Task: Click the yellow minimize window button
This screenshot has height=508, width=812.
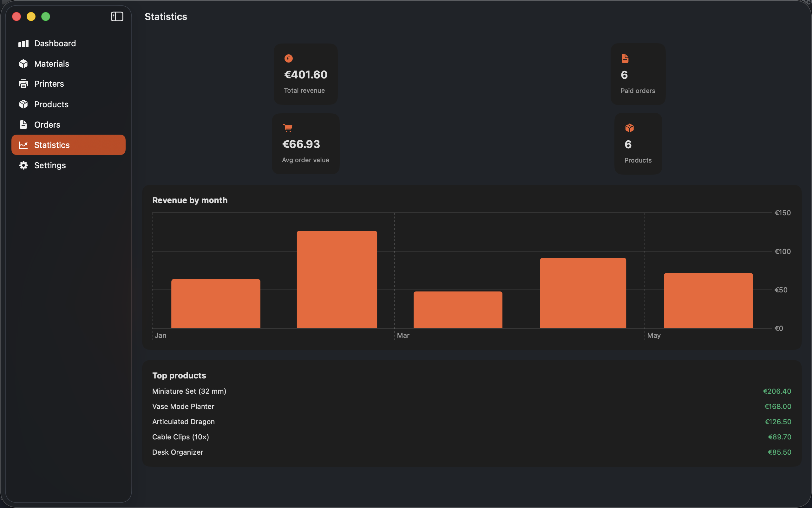Action: pos(31,17)
